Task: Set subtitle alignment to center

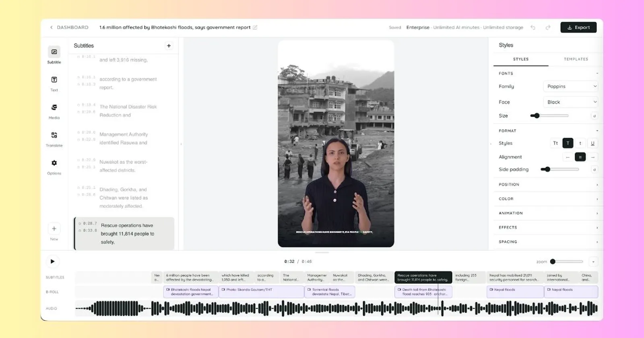Action: tap(580, 157)
